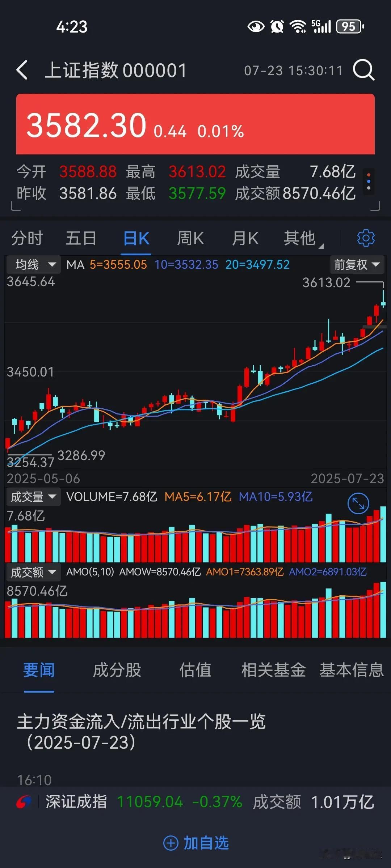Select the 月K chart tab
The height and width of the screenshot is (868, 391).
click(245, 238)
